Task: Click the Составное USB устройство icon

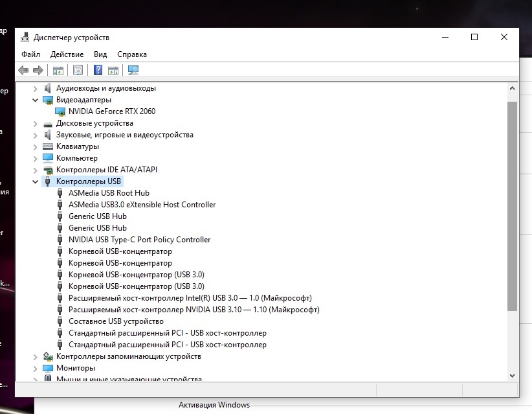Action: 60,321
